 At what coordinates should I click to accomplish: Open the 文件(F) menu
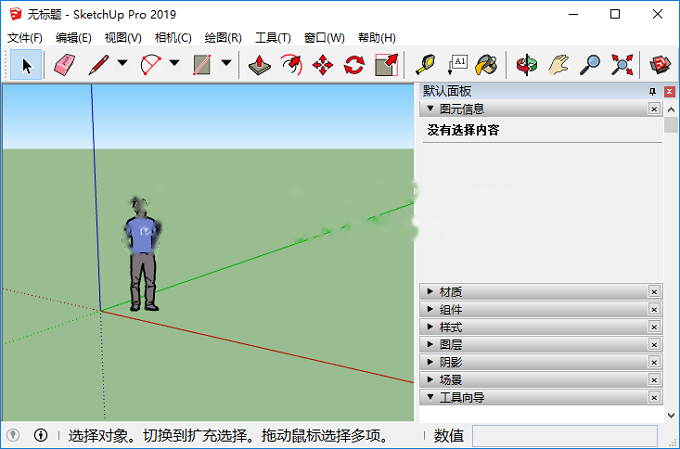(25, 38)
